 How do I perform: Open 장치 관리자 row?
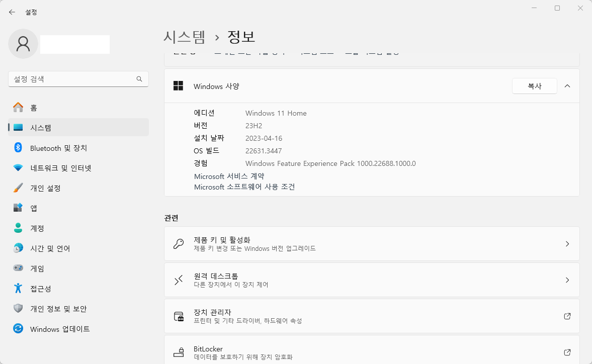(372, 316)
